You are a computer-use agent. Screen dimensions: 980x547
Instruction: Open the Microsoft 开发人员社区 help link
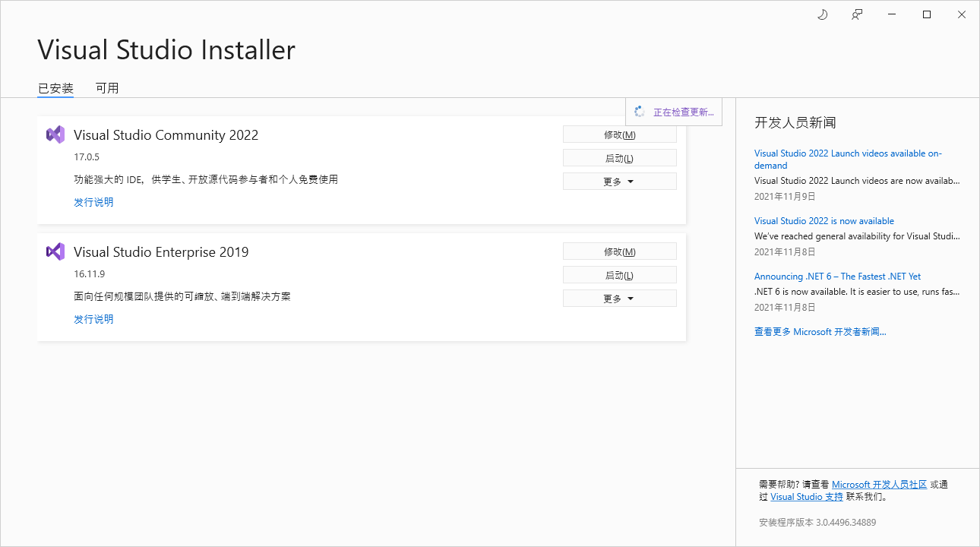point(880,484)
